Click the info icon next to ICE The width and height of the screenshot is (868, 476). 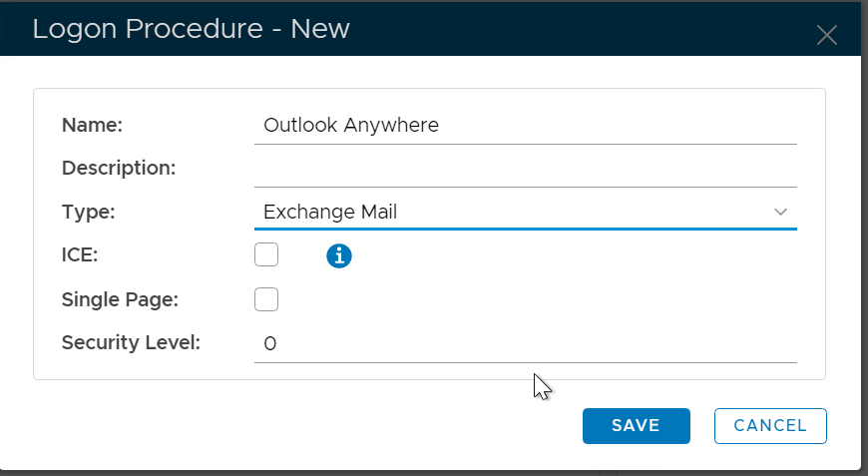tap(339, 256)
